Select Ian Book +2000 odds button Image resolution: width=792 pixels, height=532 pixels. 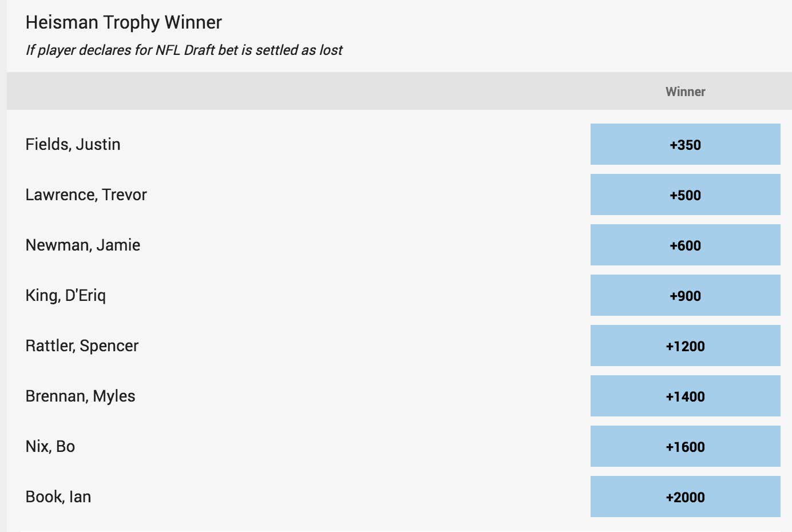coord(685,497)
